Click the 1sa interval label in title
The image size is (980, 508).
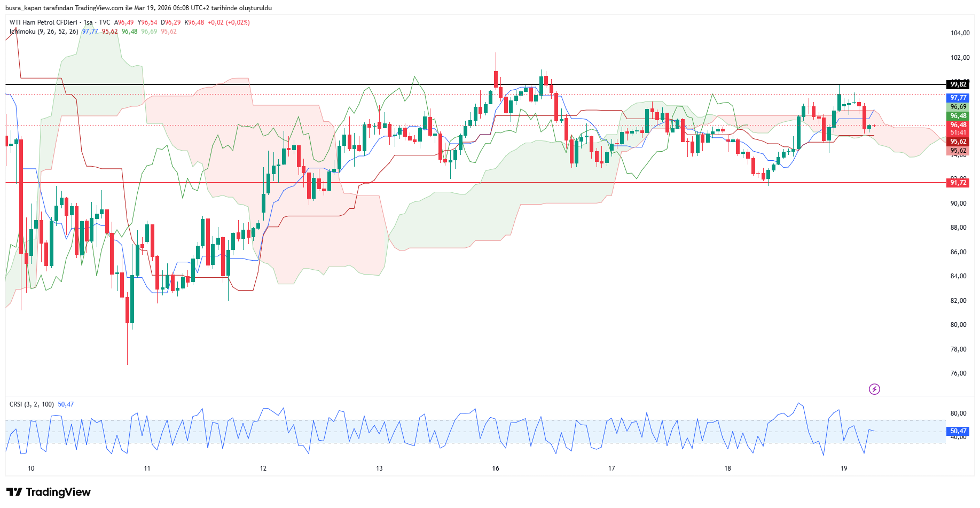88,22
